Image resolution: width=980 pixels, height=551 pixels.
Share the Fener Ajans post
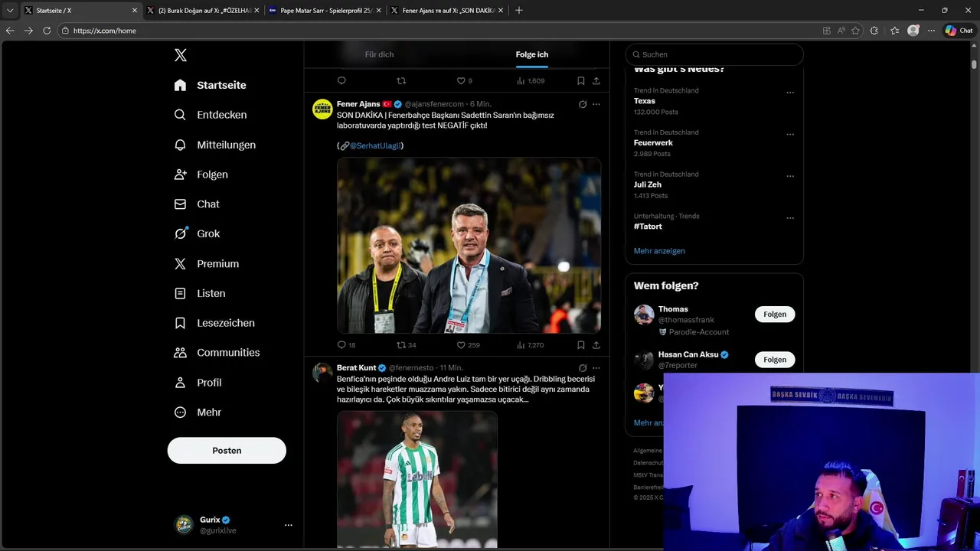point(596,345)
